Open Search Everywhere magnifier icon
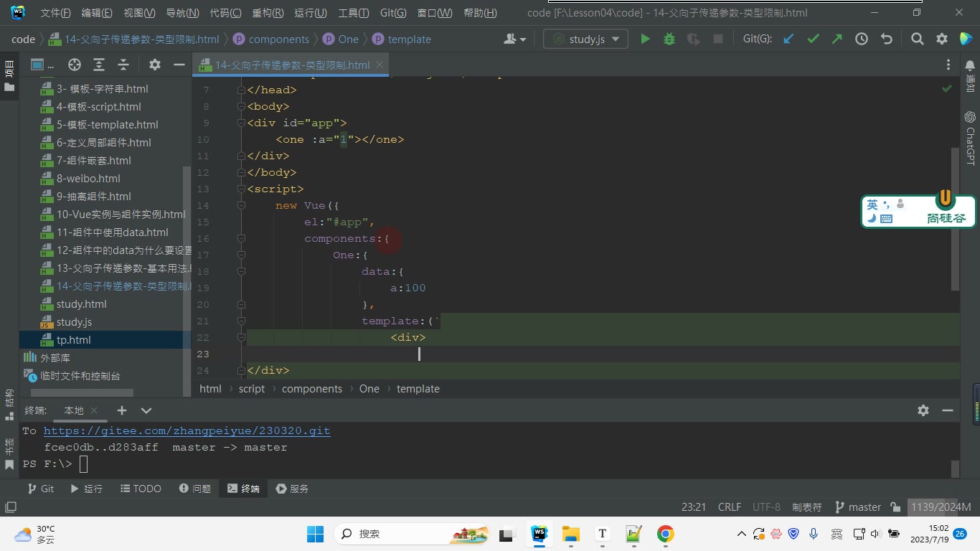The height and width of the screenshot is (551, 980). pos(918,39)
